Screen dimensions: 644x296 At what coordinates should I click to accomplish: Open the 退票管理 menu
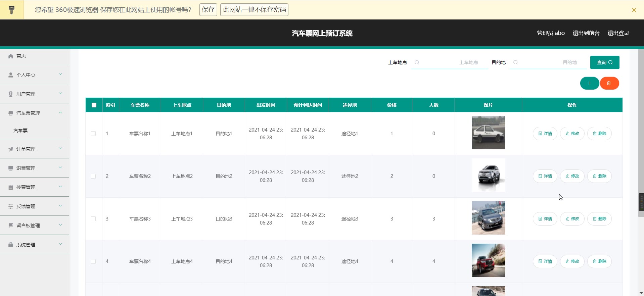point(26,168)
